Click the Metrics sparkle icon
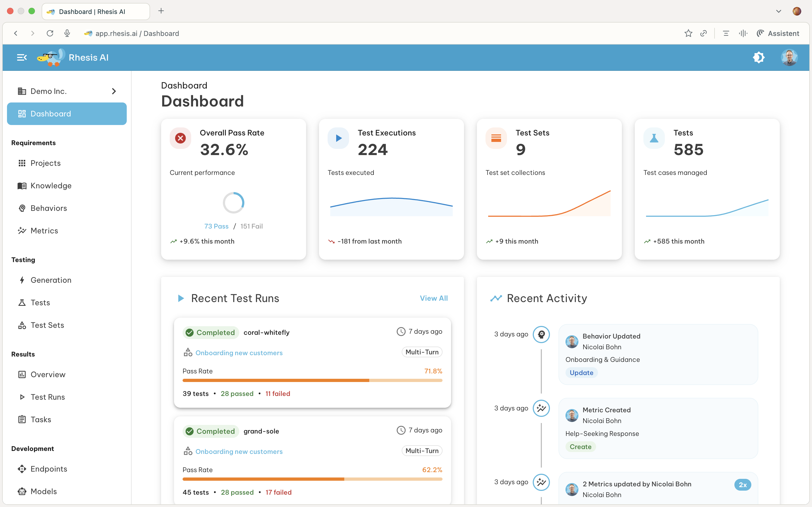Image resolution: width=812 pixels, height=507 pixels. click(x=22, y=230)
